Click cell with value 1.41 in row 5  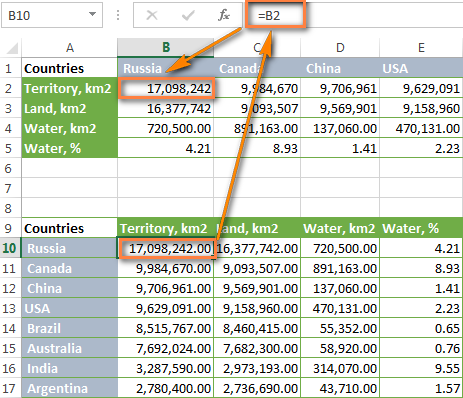click(x=340, y=148)
